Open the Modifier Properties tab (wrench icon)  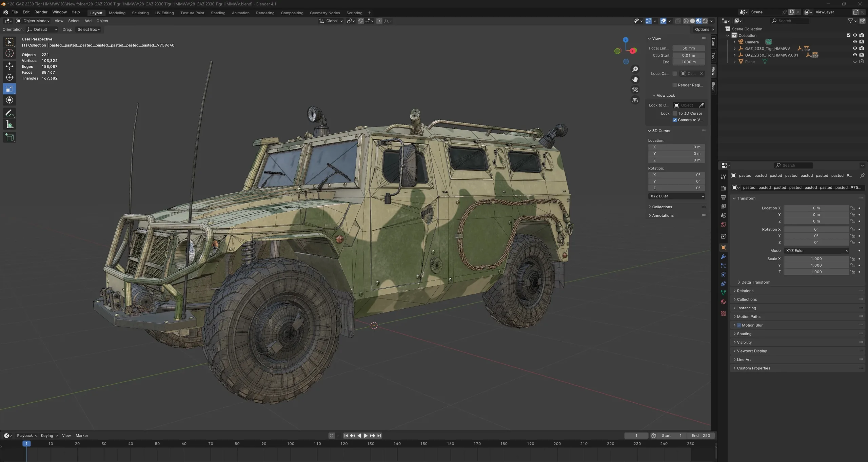click(723, 257)
